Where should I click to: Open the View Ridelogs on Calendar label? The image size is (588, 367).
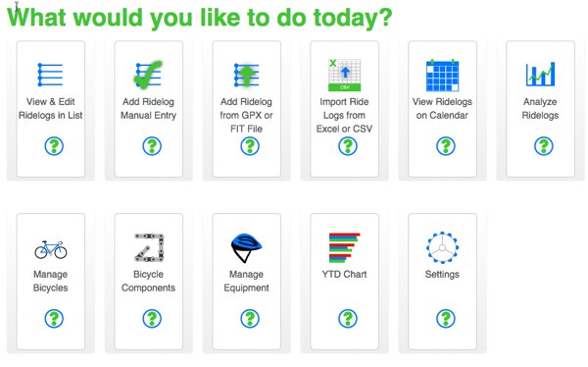click(442, 109)
